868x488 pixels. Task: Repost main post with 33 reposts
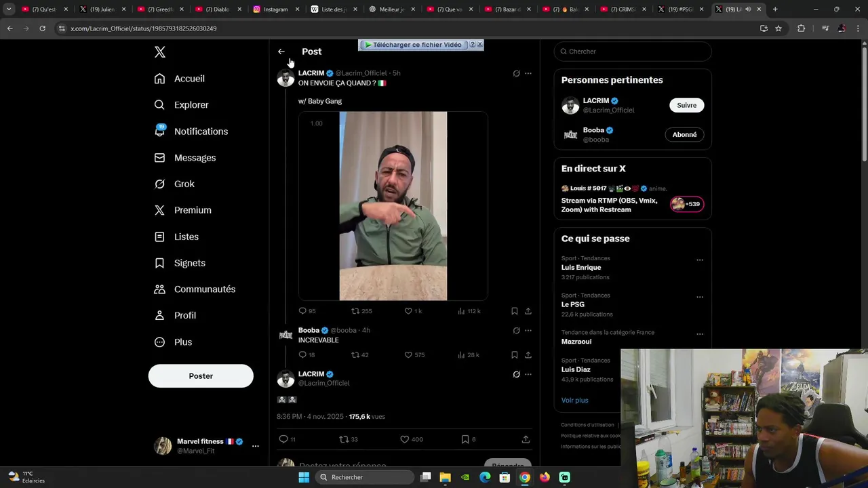coord(349,439)
